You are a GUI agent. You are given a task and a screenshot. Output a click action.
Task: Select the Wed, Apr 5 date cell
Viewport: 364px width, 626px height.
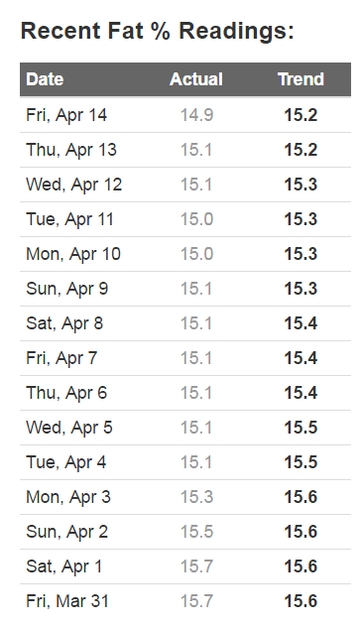tap(69, 428)
